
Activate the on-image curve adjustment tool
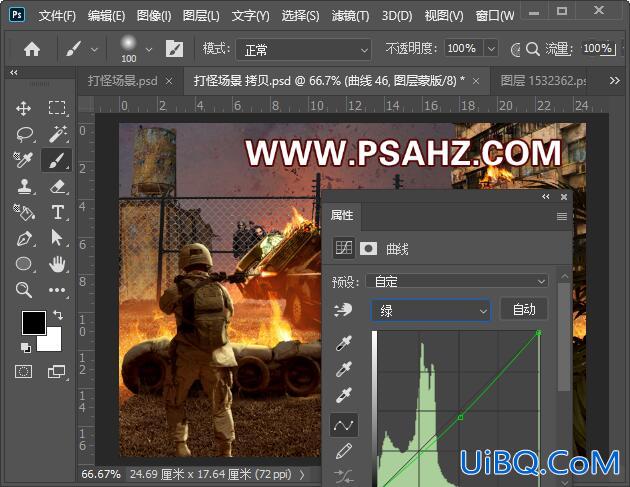pyautogui.click(x=343, y=310)
